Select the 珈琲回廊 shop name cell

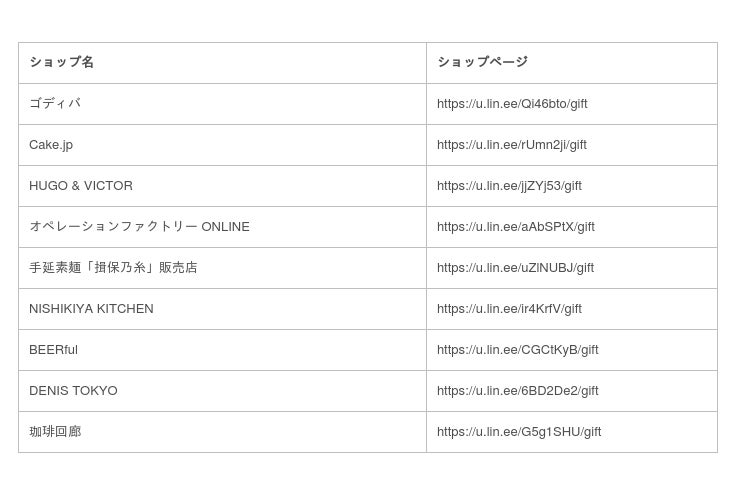55,432
